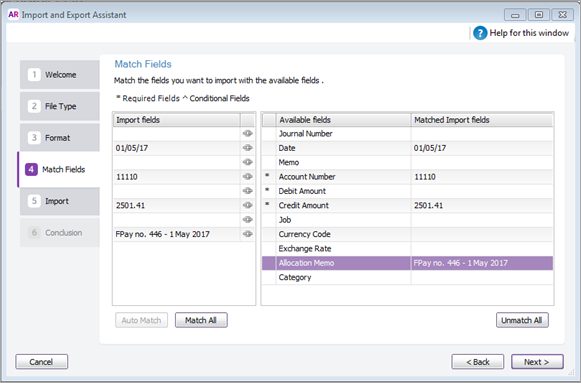Click match icon beside first blank import field
Screen dimensions: 581x383
click(x=248, y=133)
